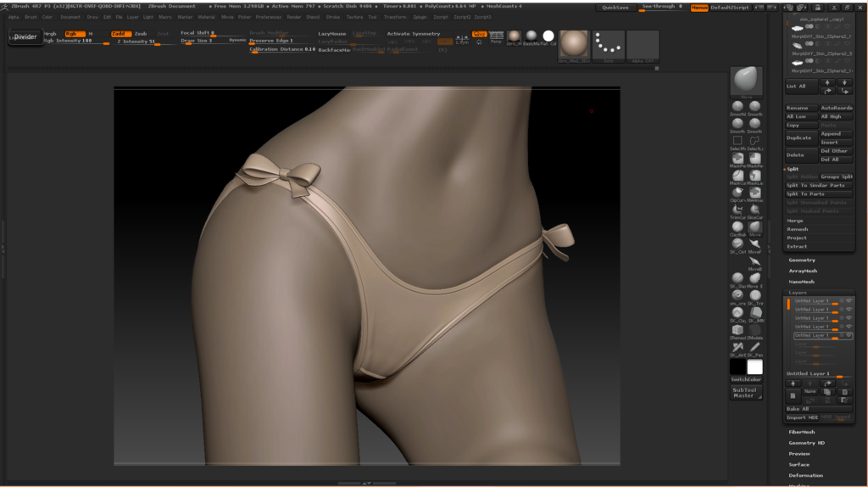Open the Alpha Off selector
The width and height of the screenshot is (868, 487).
coord(643,46)
